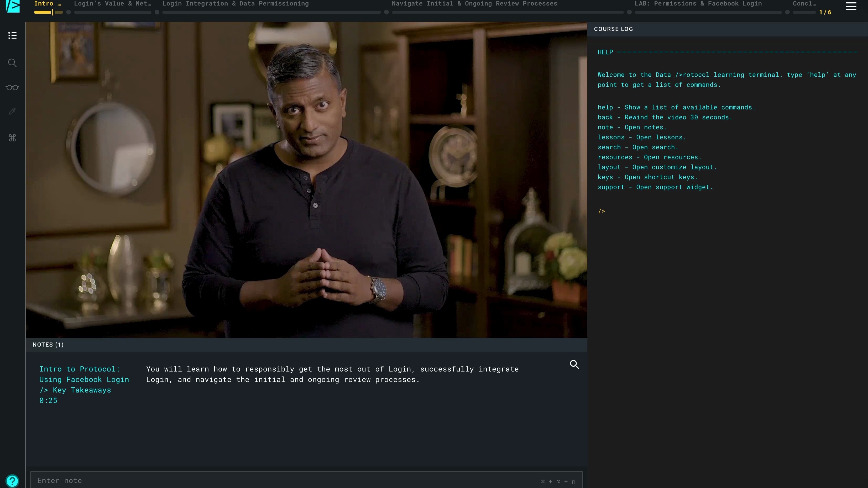The image size is (868, 488).
Task: Click the search magnifier in left sidebar
Action: pos(12,63)
